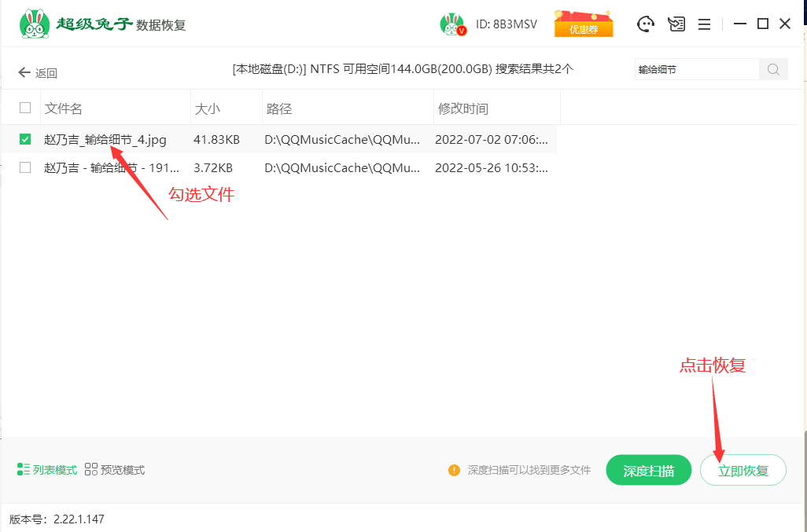Screen dimensions: 807x532
Task: Sort by 文件名 column header
Action: pos(64,108)
